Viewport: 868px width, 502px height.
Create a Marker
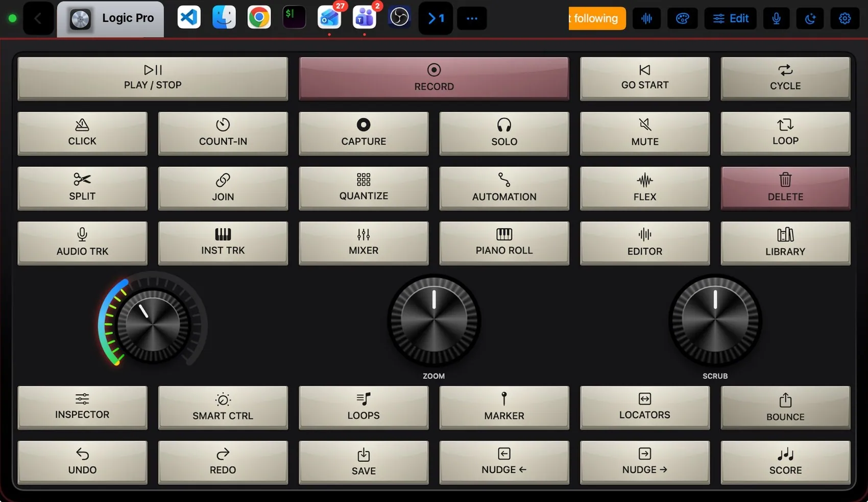point(504,408)
